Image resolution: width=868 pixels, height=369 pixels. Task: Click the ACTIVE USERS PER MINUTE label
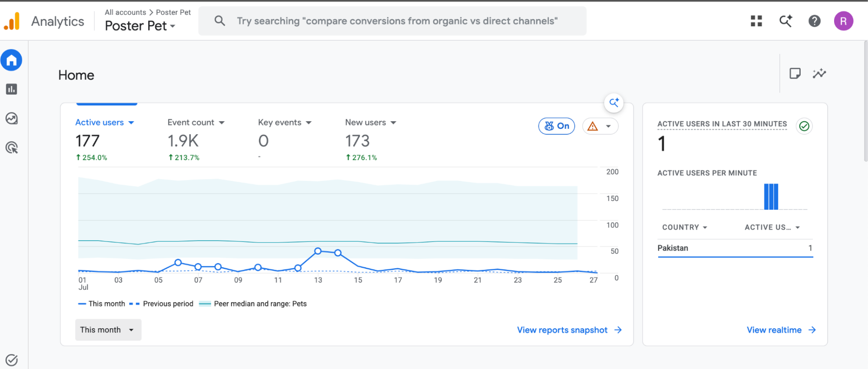tap(707, 173)
